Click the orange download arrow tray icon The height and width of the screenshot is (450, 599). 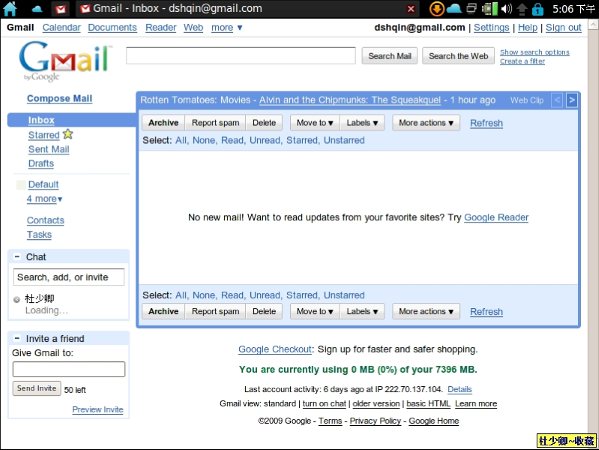[x=437, y=9]
